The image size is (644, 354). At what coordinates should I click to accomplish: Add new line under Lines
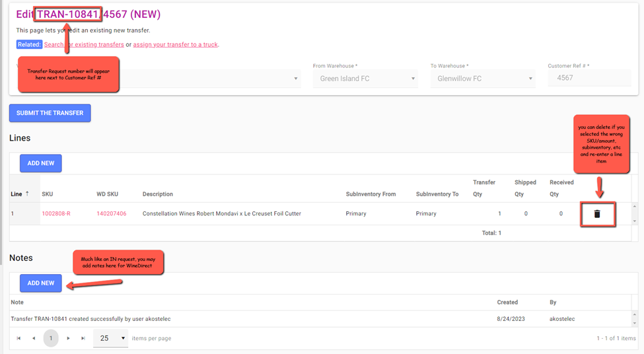pos(41,163)
